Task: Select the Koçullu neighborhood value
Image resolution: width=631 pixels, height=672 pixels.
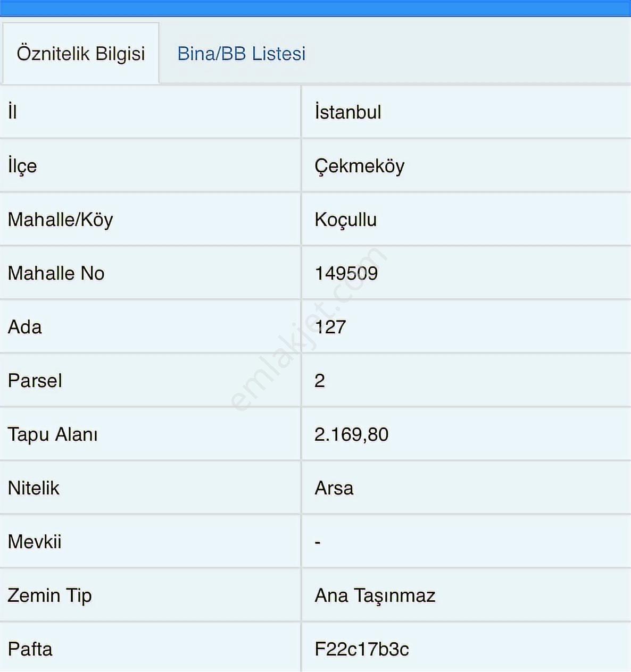Action: (x=346, y=220)
